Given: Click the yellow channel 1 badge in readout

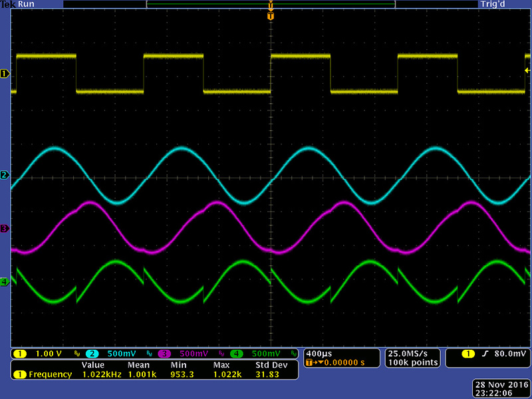Looking at the screenshot, I should (20, 353).
